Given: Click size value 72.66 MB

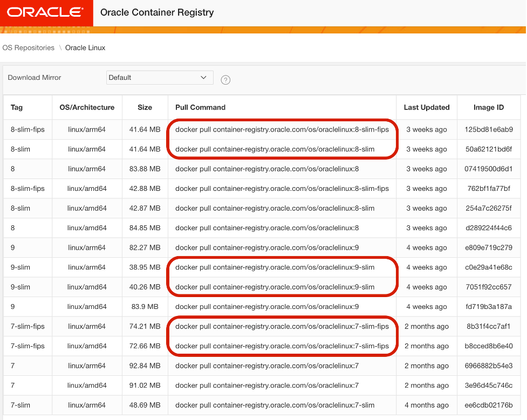Looking at the screenshot, I should 145,346.
